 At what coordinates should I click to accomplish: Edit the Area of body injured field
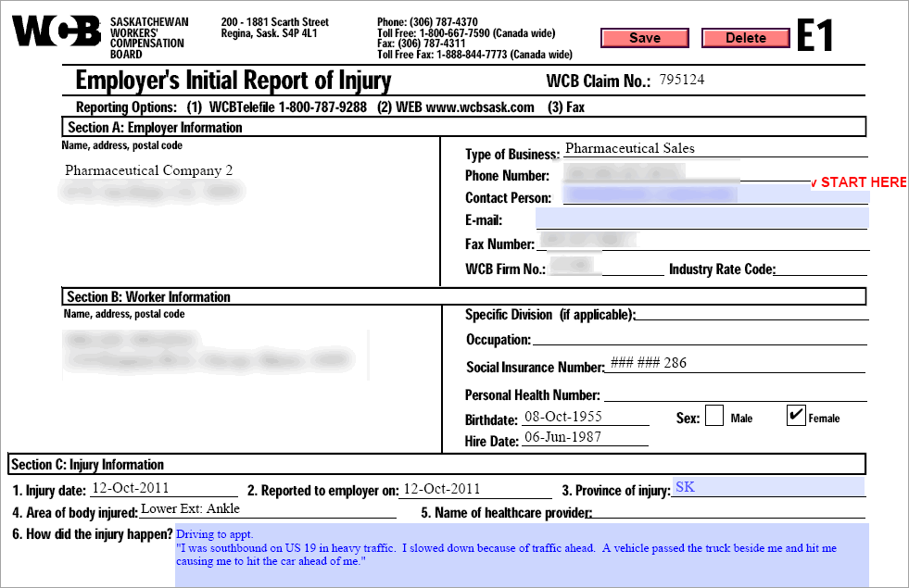pos(267,509)
